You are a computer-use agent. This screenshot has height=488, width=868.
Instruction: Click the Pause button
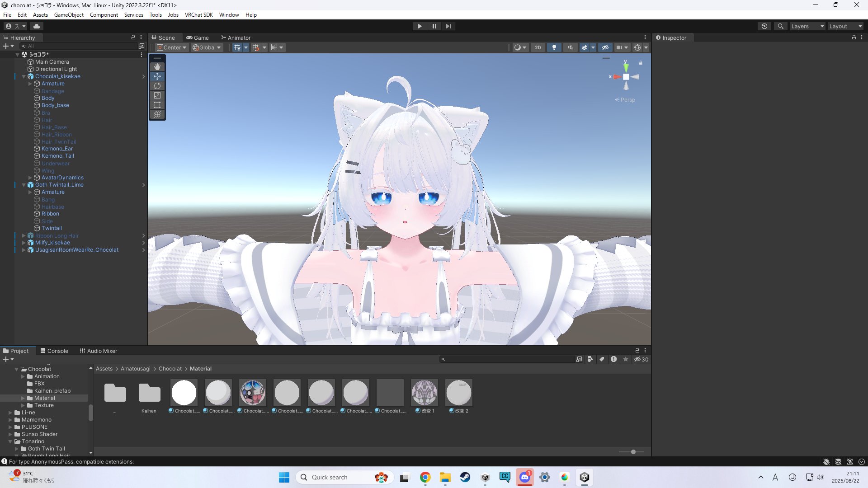(434, 26)
